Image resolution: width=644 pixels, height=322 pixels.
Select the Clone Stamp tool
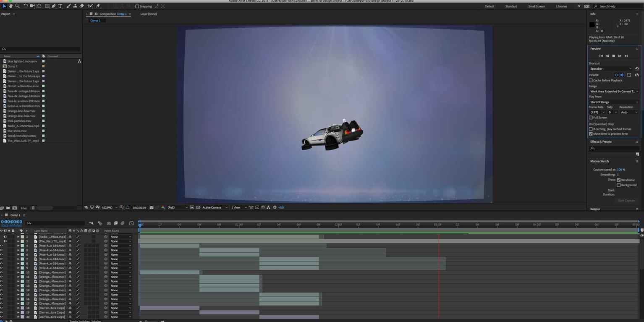(75, 6)
